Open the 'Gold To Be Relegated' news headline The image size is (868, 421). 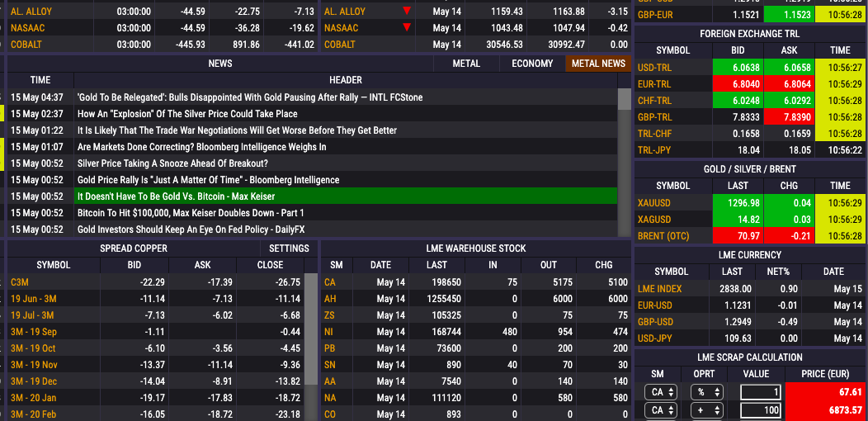coord(249,97)
